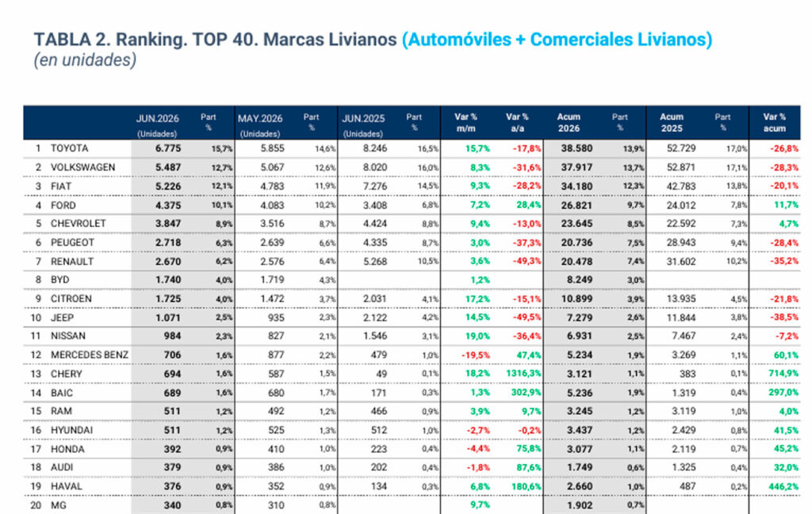Viewport: 812px width, 514px height.
Task: Click the 'Acum 2026' column header
Action: (x=569, y=123)
